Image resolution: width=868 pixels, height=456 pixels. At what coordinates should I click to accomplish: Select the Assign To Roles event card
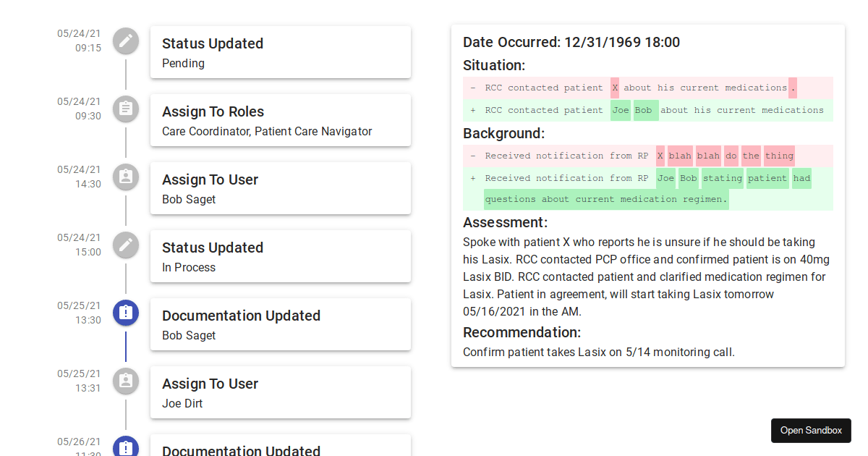coord(281,119)
